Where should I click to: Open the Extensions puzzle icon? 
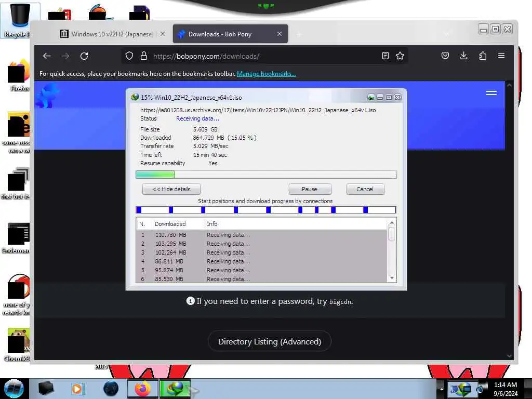point(483,56)
